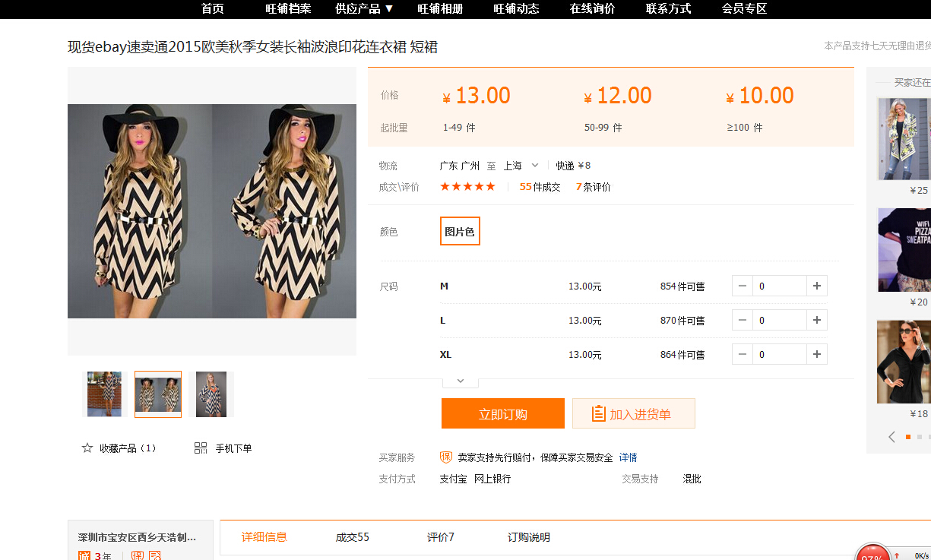Click the 立即订购 button
Screen dimensions: 931x560
coord(502,414)
